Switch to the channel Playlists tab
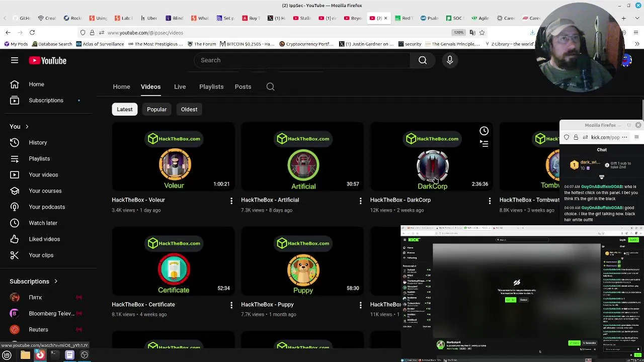Screen dimensions: 644x362 (x=211, y=86)
